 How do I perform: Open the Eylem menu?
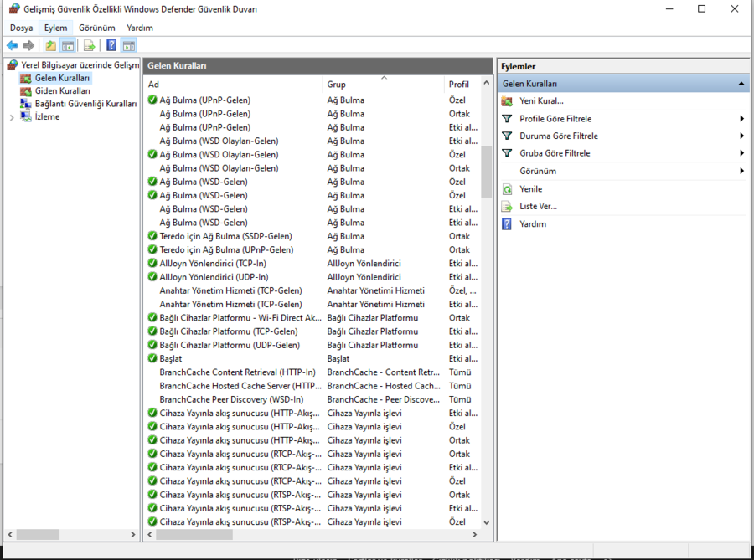(x=55, y=28)
